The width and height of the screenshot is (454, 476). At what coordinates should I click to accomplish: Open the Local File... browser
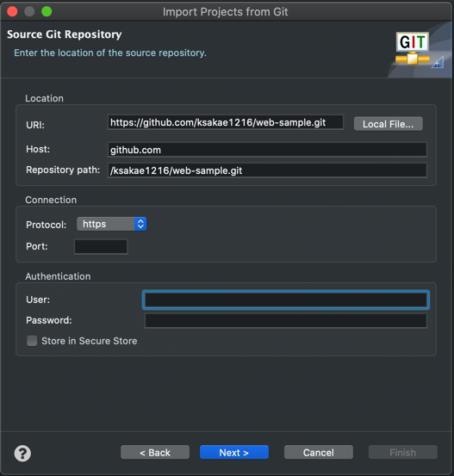388,124
